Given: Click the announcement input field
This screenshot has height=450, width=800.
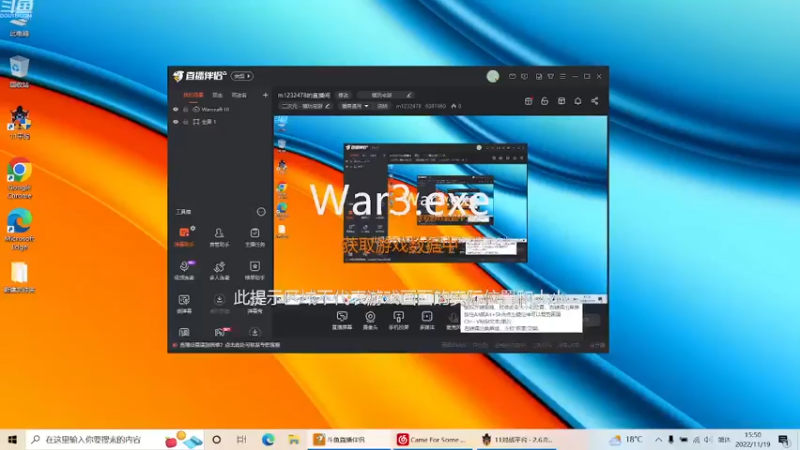Looking at the screenshot, I should (385, 95).
